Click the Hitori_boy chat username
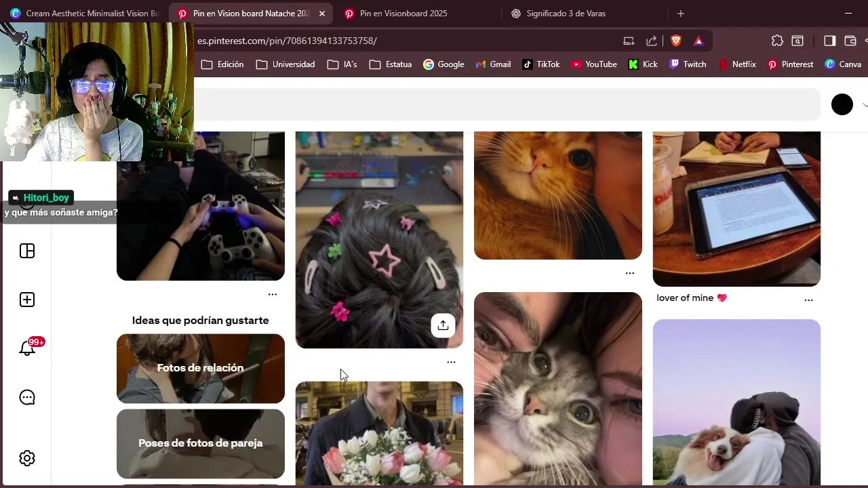Image resolution: width=868 pixels, height=488 pixels. coord(46,198)
